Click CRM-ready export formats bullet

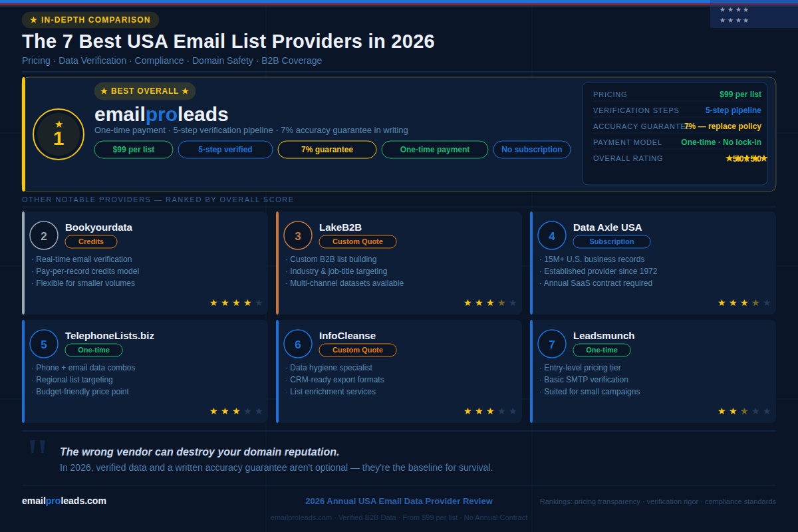(334, 380)
